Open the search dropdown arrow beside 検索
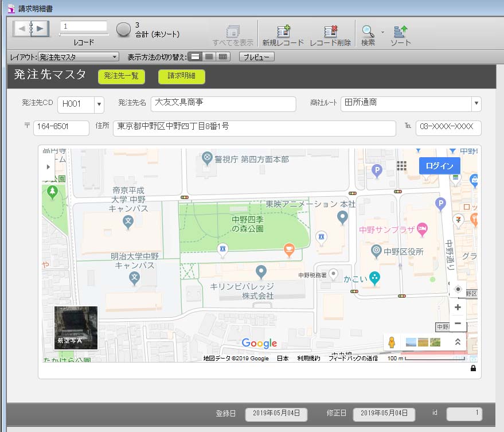504x432 pixels. tap(382, 32)
